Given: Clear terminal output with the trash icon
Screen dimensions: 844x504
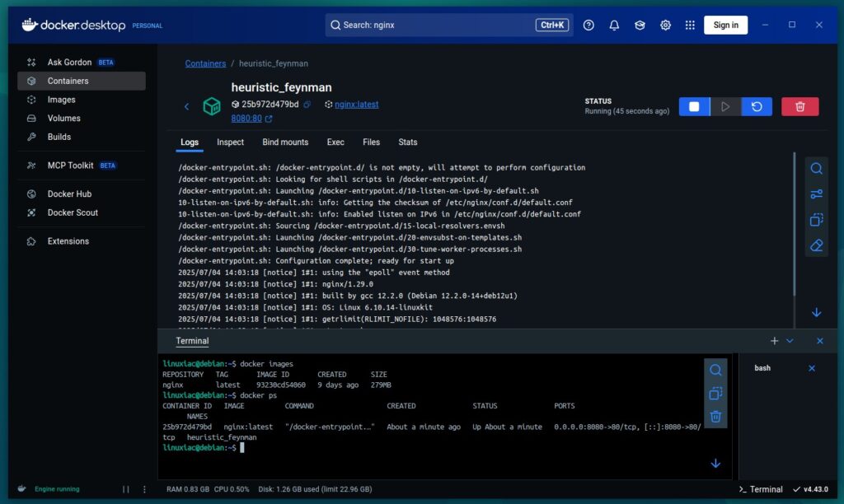Looking at the screenshot, I should (x=715, y=416).
